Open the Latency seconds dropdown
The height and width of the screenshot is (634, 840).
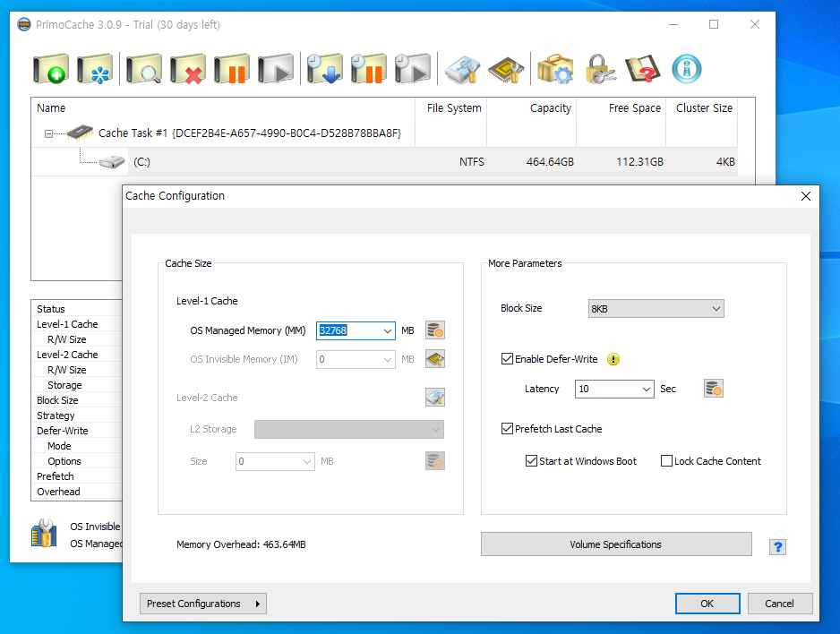tap(647, 390)
